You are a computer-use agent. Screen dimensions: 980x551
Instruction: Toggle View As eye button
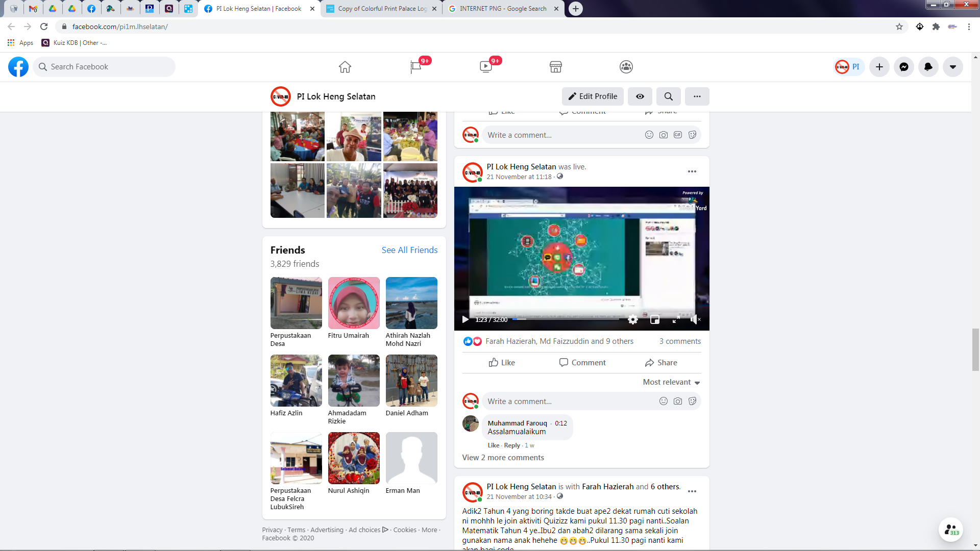[640, 96]
